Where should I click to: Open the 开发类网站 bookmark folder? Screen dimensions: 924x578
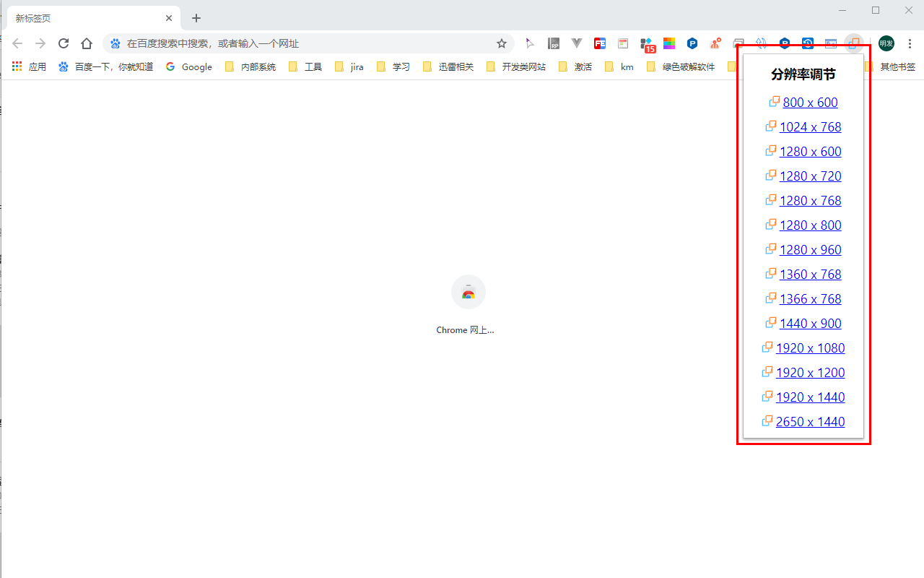(x=516, y=67)
